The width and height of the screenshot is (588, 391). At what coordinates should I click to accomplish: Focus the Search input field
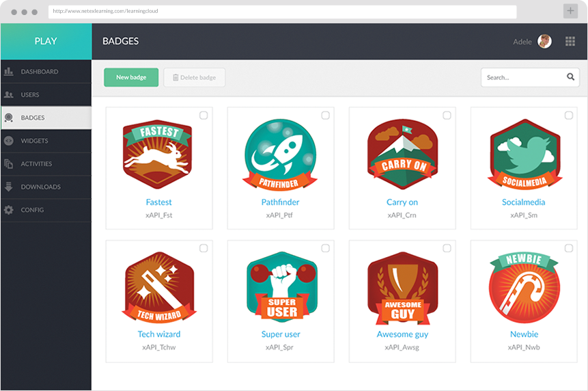click(522, 78)
